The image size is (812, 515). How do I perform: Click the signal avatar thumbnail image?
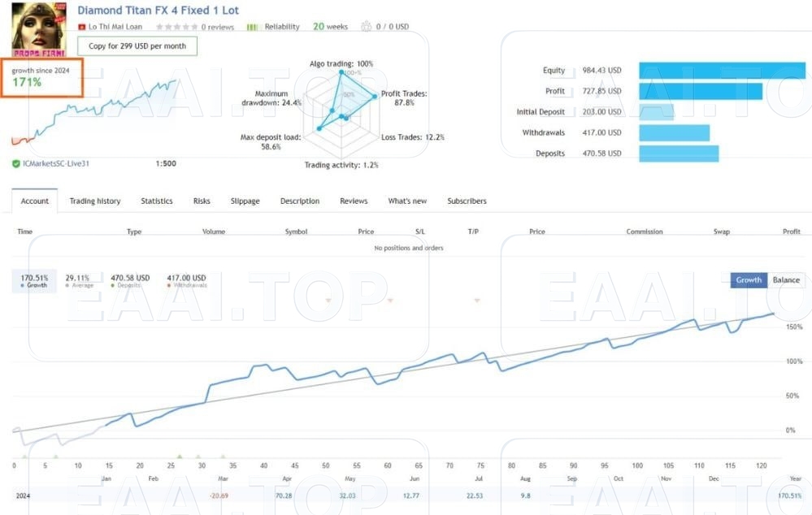pos(38,29)
